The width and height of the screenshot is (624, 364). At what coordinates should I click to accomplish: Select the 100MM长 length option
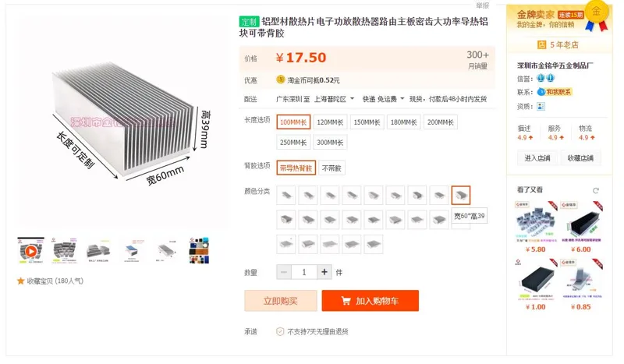pyautogui.click(x=293, y=122)
